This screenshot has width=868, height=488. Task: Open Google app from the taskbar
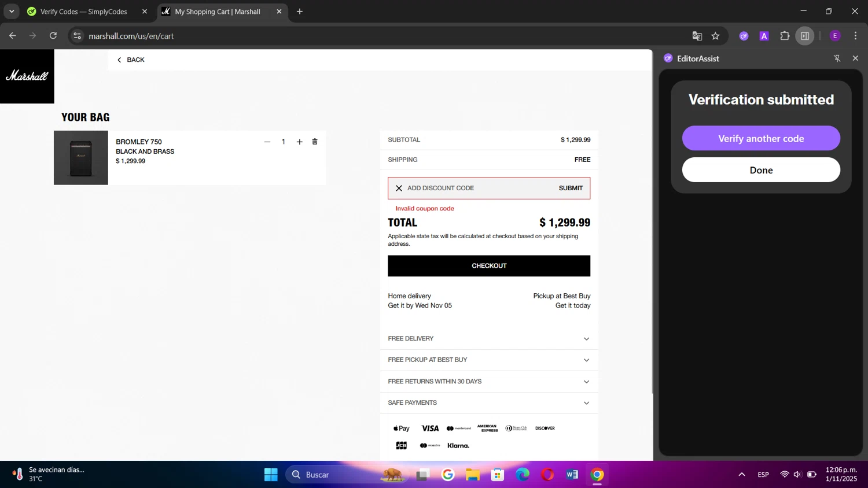point(448,475)
